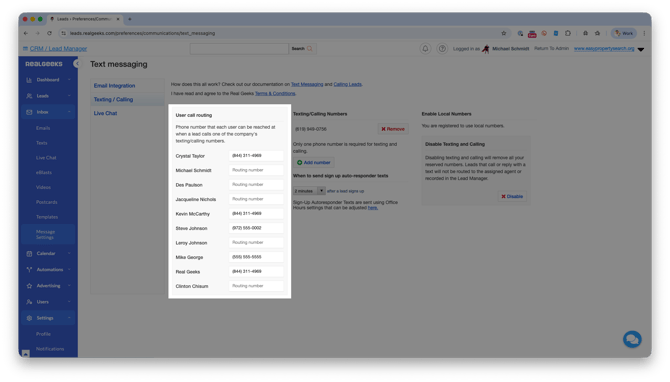Open Texts in the sidebar
Image resolution: width=670 pixels, height=382 pixels.
point(41,143)
